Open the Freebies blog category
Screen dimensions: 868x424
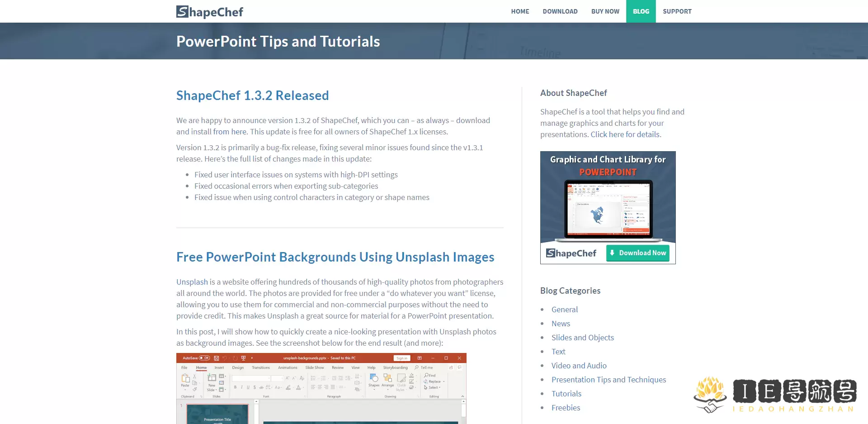coord(566,408)
